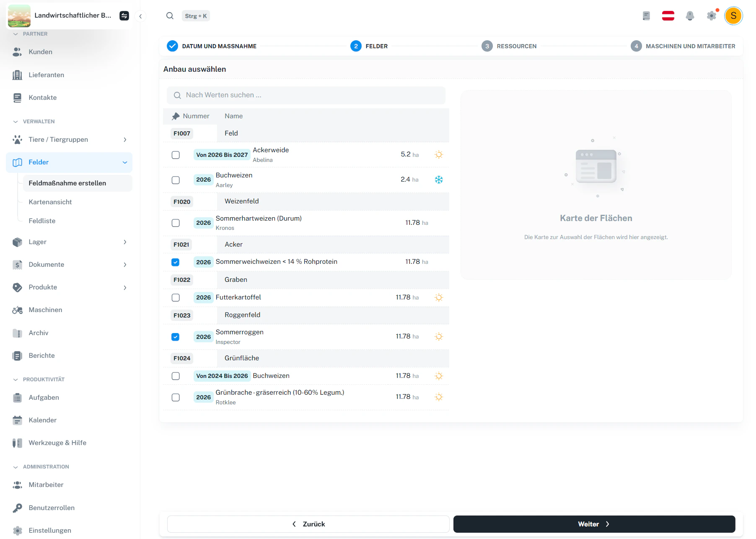
Task: Check the Futterkartoffel checkbox
Action: (x=176, y=297)
